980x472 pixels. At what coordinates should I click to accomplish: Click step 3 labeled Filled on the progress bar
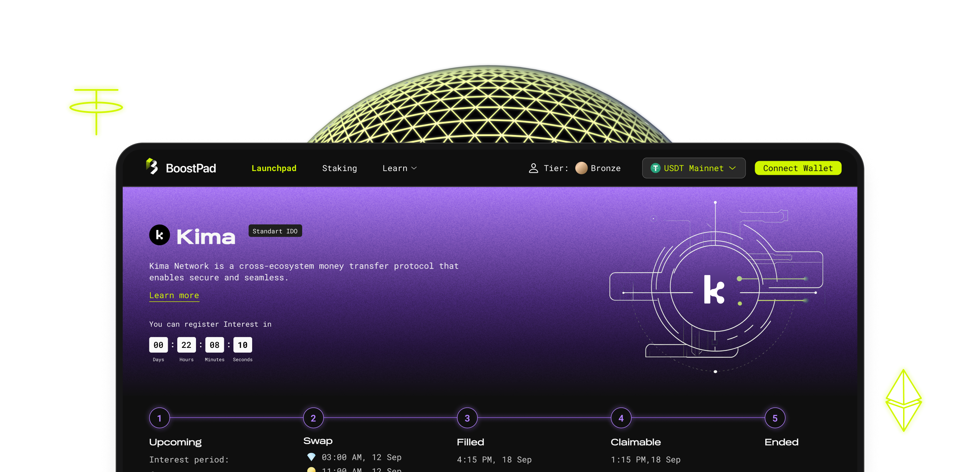(467, 418)
